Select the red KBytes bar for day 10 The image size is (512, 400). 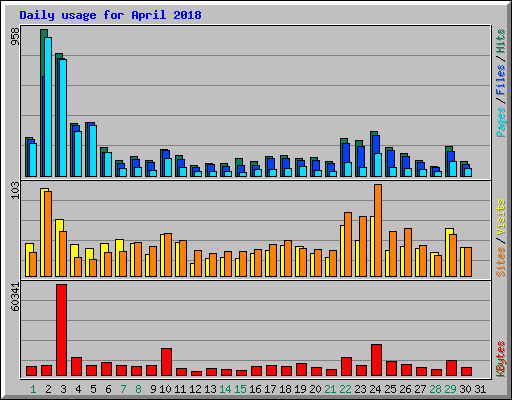tap(166, 362)
